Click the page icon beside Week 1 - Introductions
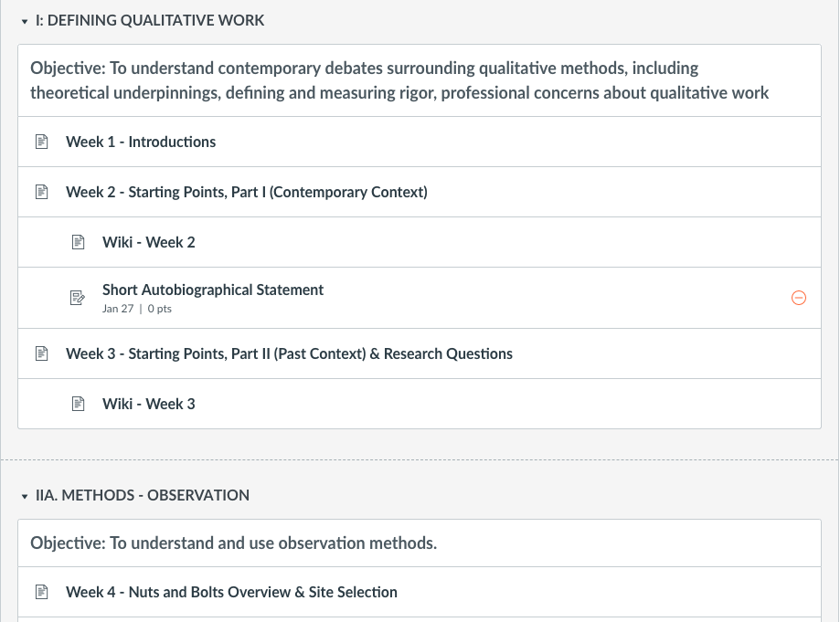This screenshot has height=622, width=840. (x=41, y=142)
